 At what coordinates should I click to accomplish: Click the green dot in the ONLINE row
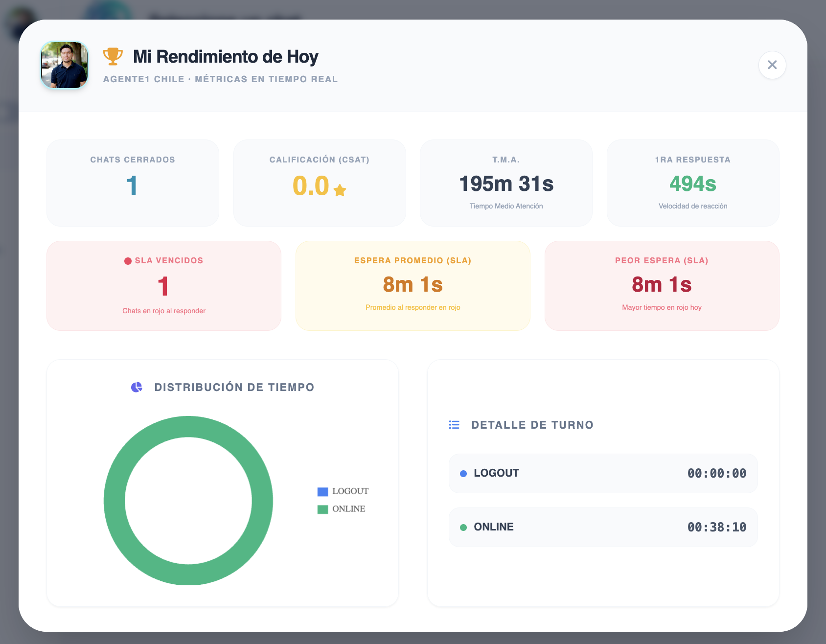[463, 528]
